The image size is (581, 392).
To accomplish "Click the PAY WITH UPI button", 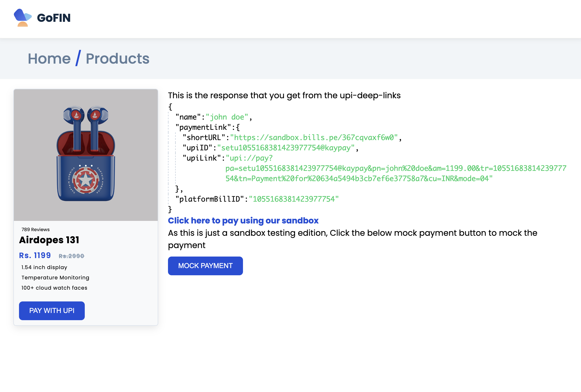I will tap(52, 311).
